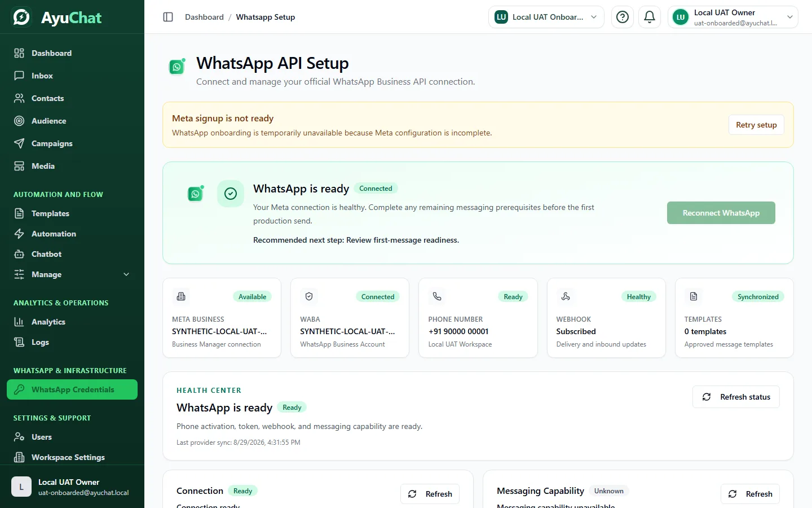Open Dashboard from the sidebar

pyautogui.click(x=72, y=53)
